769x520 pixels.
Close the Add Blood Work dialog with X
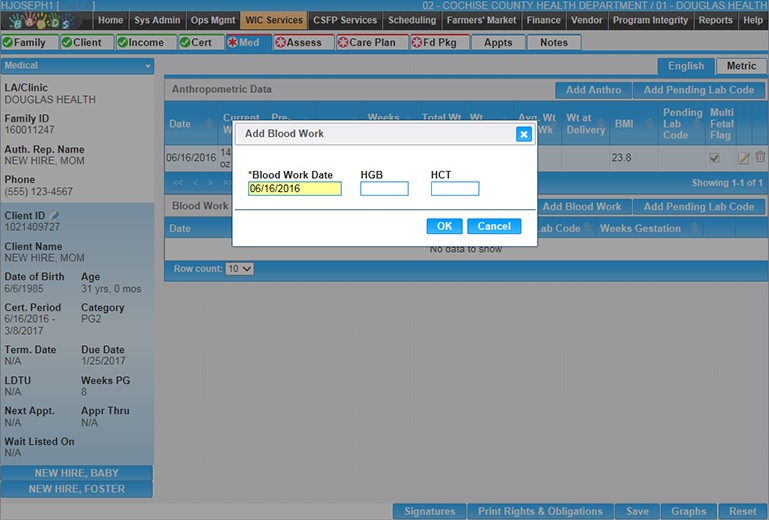[523, 134]
